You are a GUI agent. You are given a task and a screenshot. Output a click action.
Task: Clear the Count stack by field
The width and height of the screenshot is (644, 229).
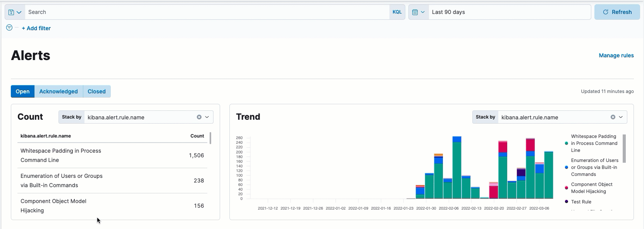click(x=199, y=117)
